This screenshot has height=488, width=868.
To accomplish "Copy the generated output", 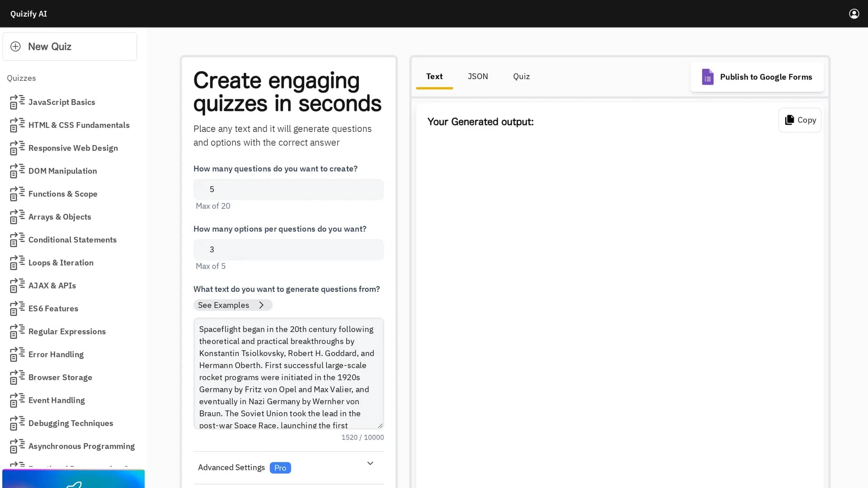I will click(x=800, y=120).
